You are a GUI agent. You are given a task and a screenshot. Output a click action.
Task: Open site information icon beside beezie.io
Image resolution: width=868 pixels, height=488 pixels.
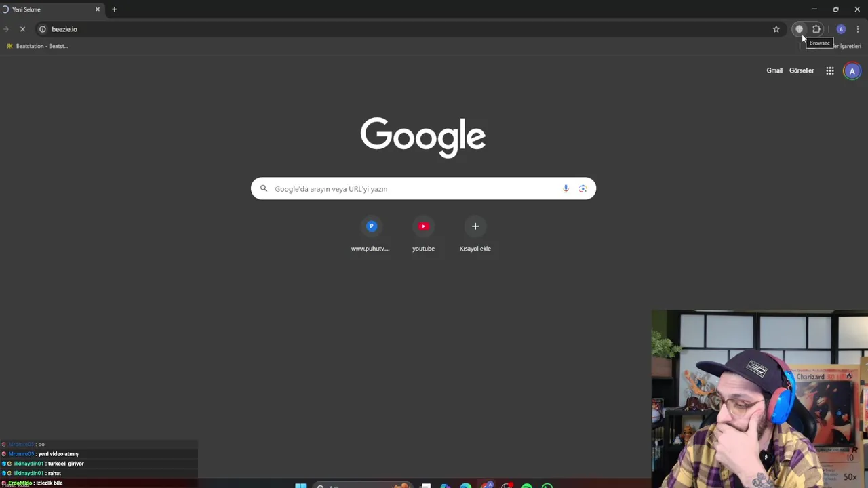click(x=42, y=29)
